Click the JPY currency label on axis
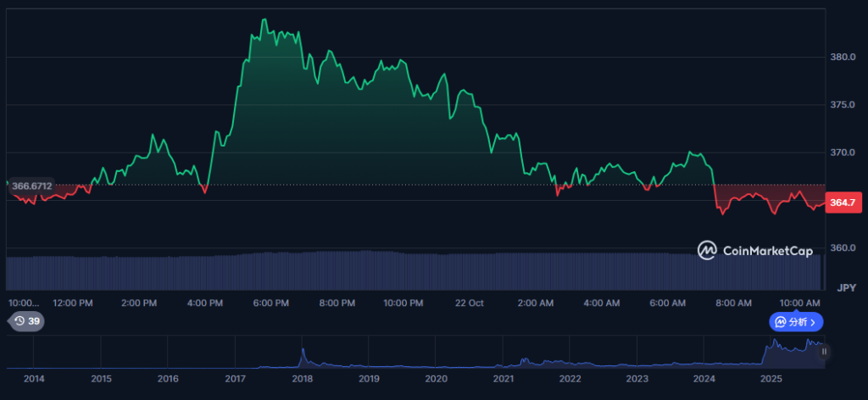The image size is (868, 400). point(845,289)
